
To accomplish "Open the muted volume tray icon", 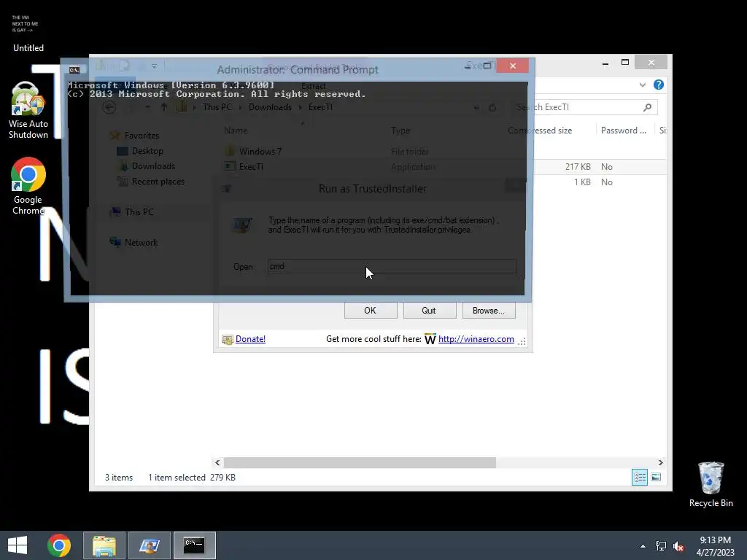I will tap(678, 546).
